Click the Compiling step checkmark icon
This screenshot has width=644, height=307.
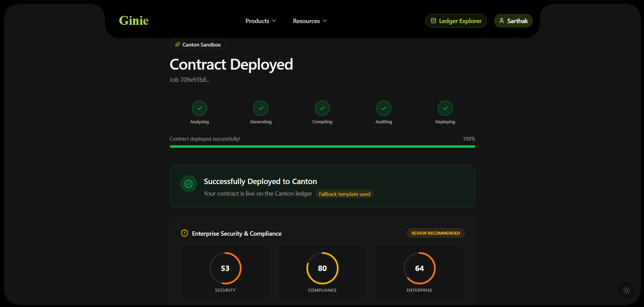(322, 108)
